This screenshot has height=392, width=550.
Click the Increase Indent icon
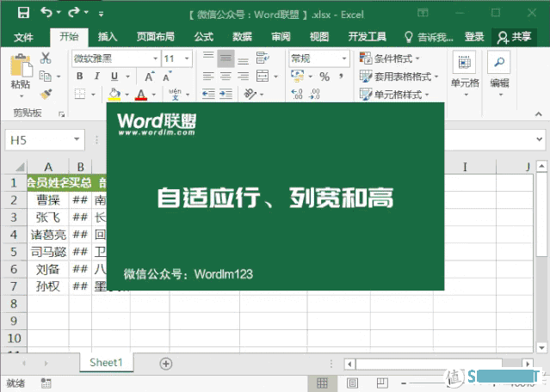click(226, 94)
